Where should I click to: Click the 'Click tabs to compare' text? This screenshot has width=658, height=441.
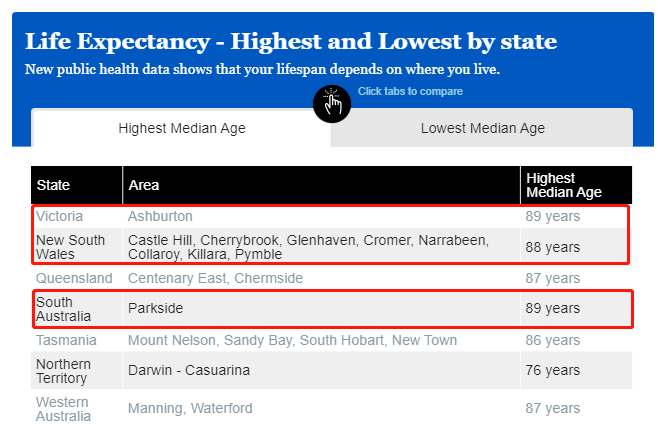(x=410, y=91)
